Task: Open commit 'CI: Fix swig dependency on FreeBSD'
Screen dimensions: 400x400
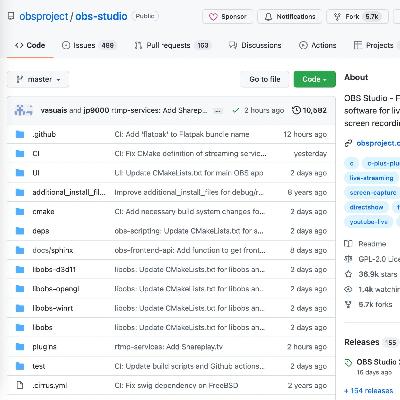Action: coord(176,385)
